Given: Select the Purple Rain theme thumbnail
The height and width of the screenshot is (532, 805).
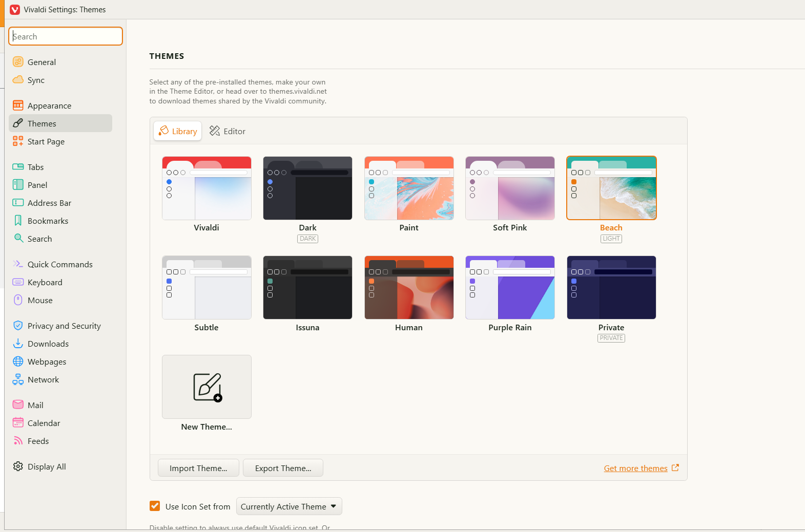Looking at the screenshot, I should click(510, 287).
